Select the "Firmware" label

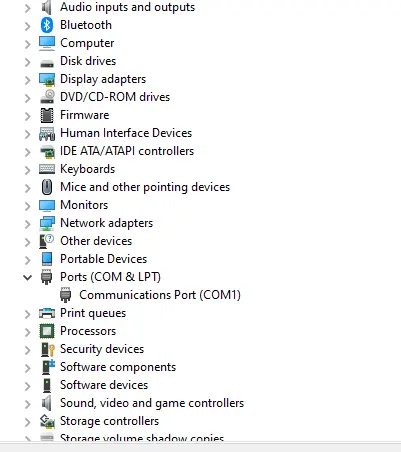tap(85, 115)
